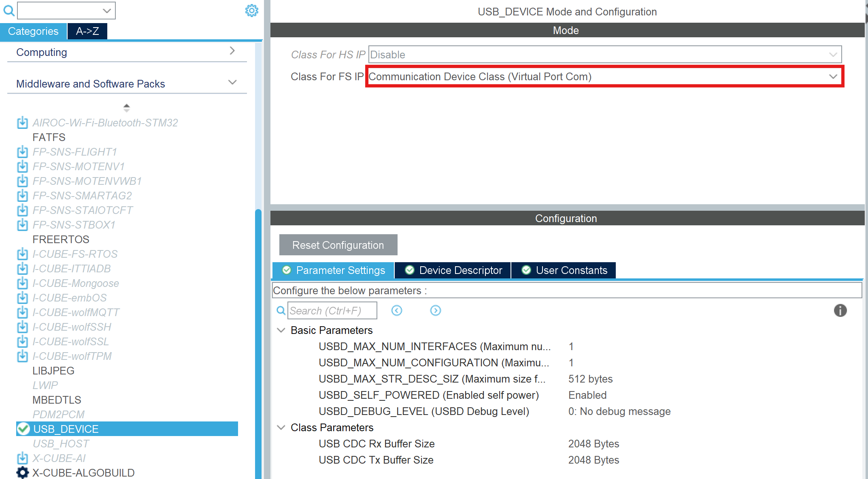
Task: Click previous search result arrow icon
Action: click(397, 310)
